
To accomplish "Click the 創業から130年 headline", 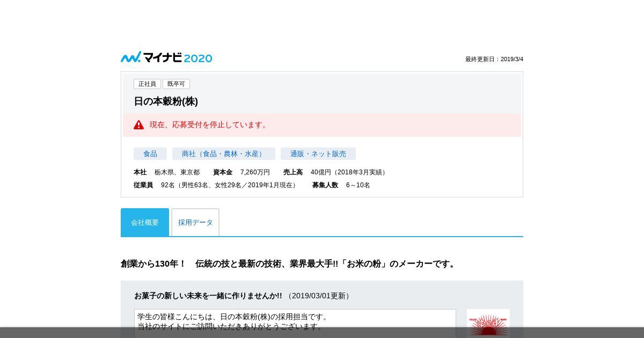I will [x=289, y=264].
